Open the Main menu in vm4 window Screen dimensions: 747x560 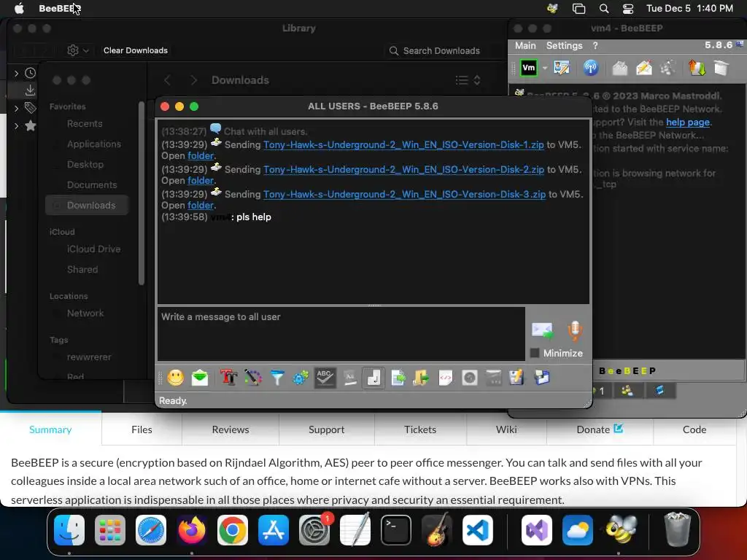pyautogui.click(x=525, y=46)
